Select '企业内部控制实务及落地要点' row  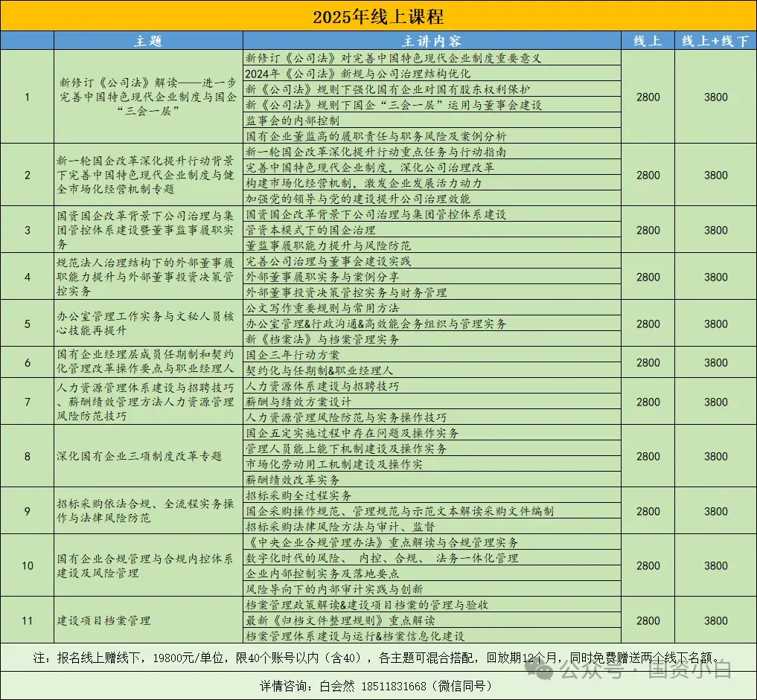(x=432, y=573)
